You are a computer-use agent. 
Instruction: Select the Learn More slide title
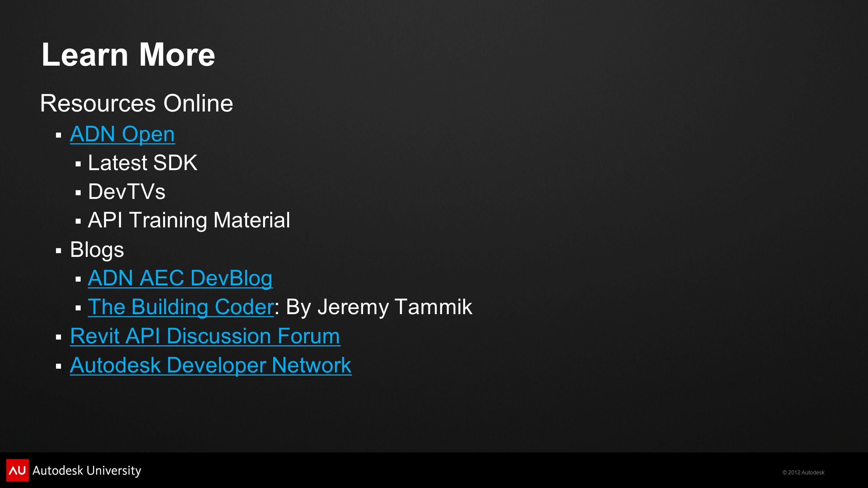point(128,54)
